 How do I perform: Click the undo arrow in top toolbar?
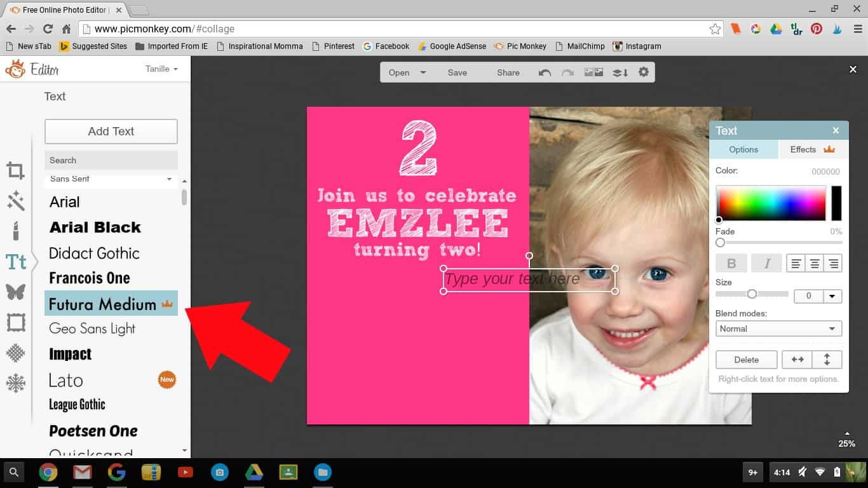point(545,72)
